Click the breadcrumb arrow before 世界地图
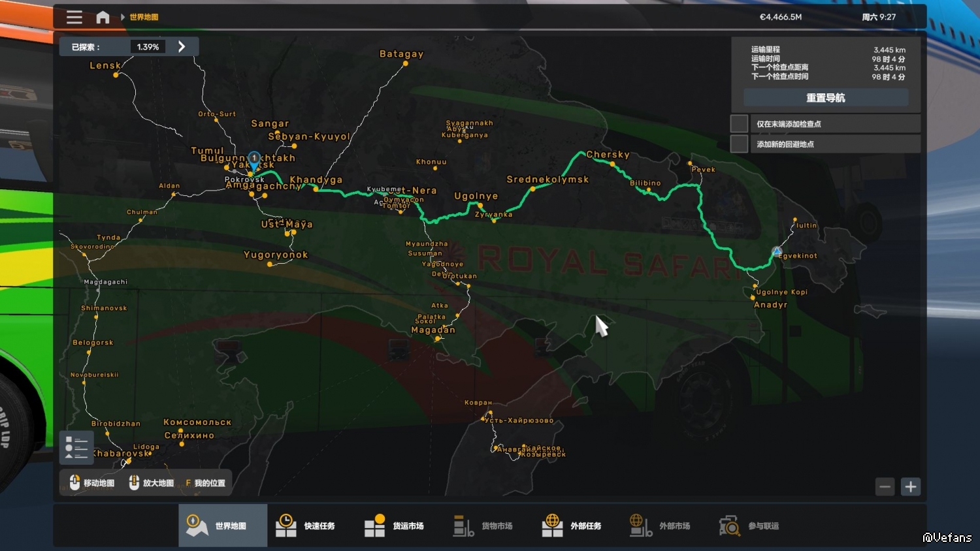Image resolution: width=980 pixels, height=551 pixels. pos(122,17)
